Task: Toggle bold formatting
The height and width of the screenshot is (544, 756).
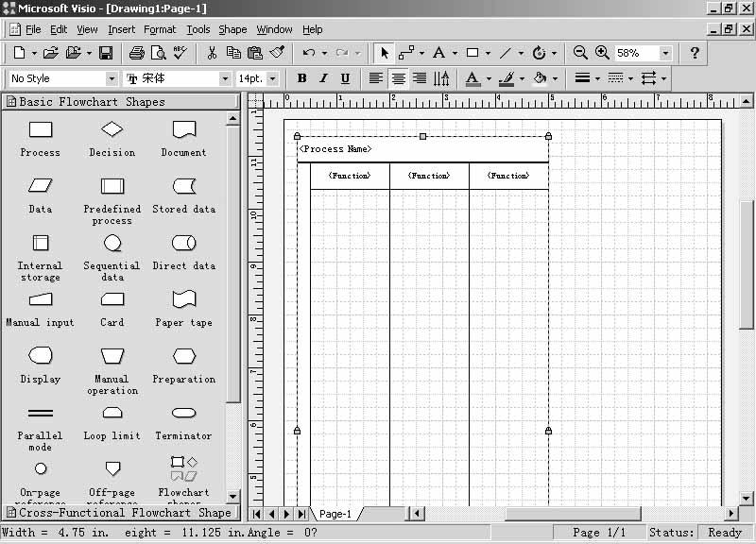Action: click(301, 78)
